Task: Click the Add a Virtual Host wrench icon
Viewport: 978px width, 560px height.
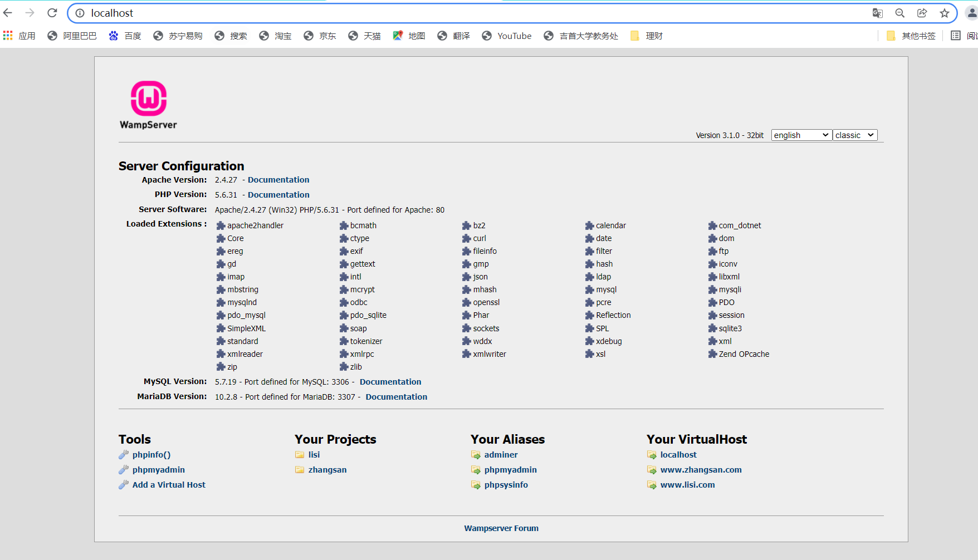Action: point(124,485)
